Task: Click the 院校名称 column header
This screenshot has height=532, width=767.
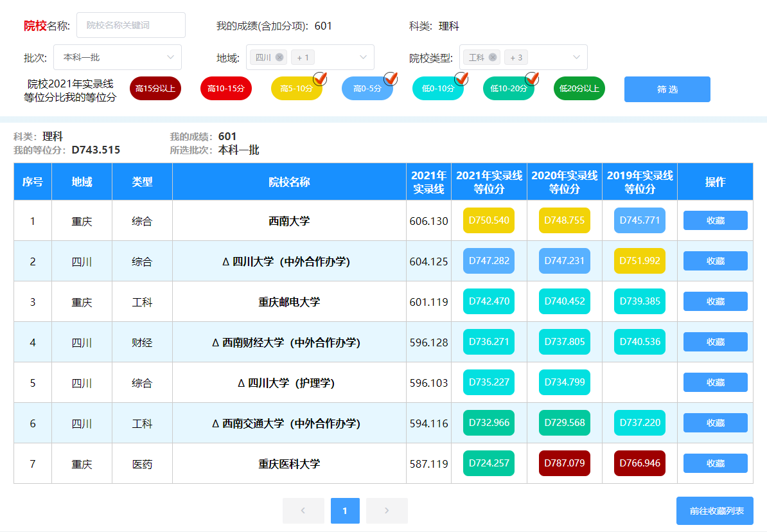Action: pyautogui.click(x=289, y=182)
